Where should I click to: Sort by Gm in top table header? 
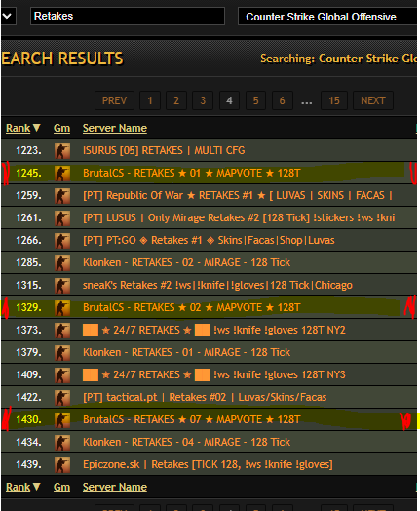click(x=61, y=128)
